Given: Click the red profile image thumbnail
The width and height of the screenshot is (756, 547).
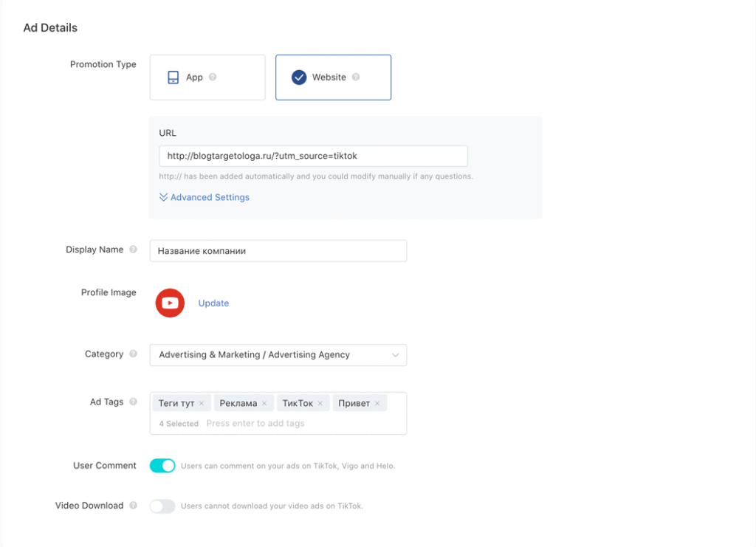Looking at the screenshot, I should 170,303.
